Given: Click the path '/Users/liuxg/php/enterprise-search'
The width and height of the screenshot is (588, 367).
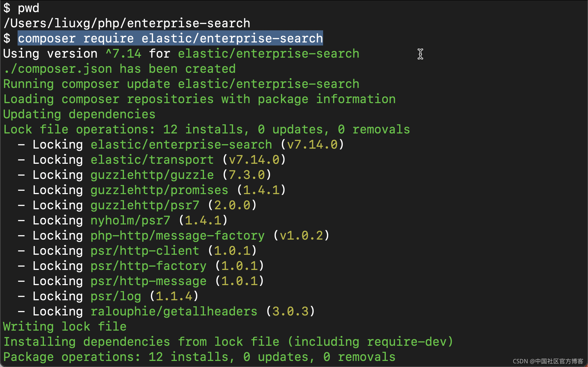Looking at the screenshot, I should click(127, 23).
